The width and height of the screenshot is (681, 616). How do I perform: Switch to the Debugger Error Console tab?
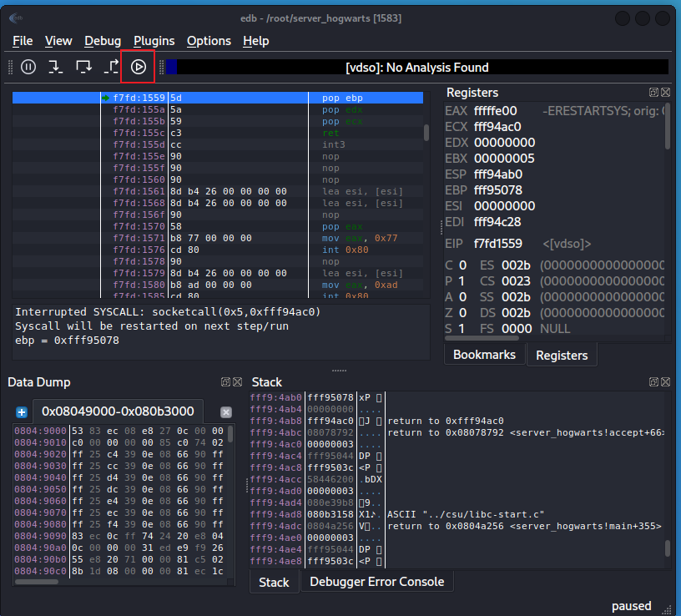coord(376,581)
